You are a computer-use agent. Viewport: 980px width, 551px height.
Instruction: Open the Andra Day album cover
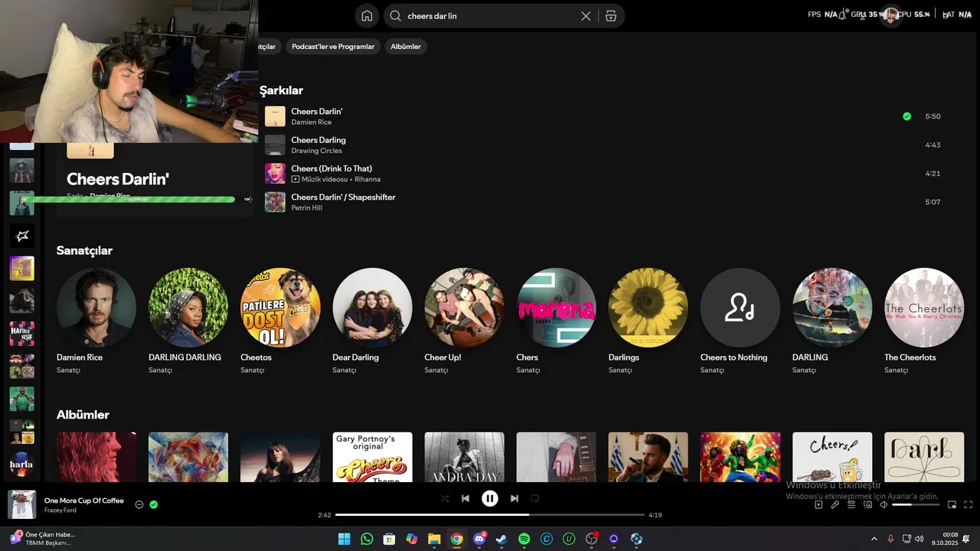[x=464, y=457]
